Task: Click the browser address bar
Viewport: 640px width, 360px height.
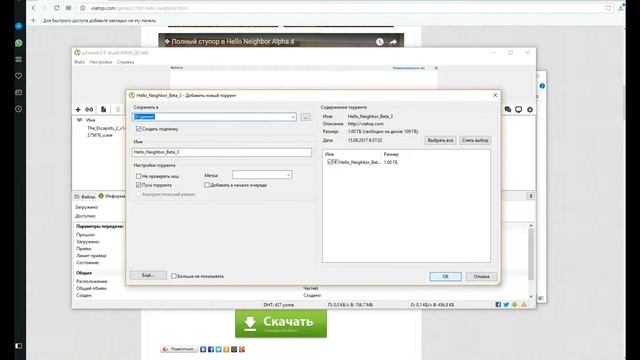Action: (343, 8)
